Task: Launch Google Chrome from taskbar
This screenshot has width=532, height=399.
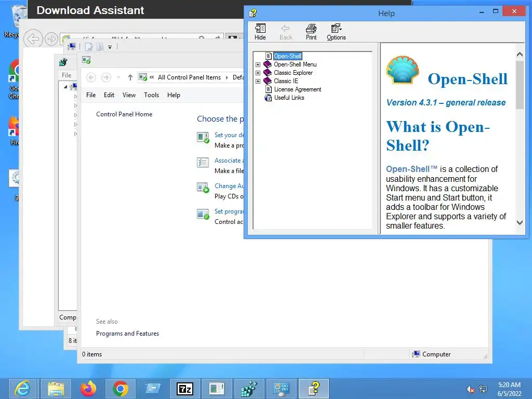Action: [120, 389]
